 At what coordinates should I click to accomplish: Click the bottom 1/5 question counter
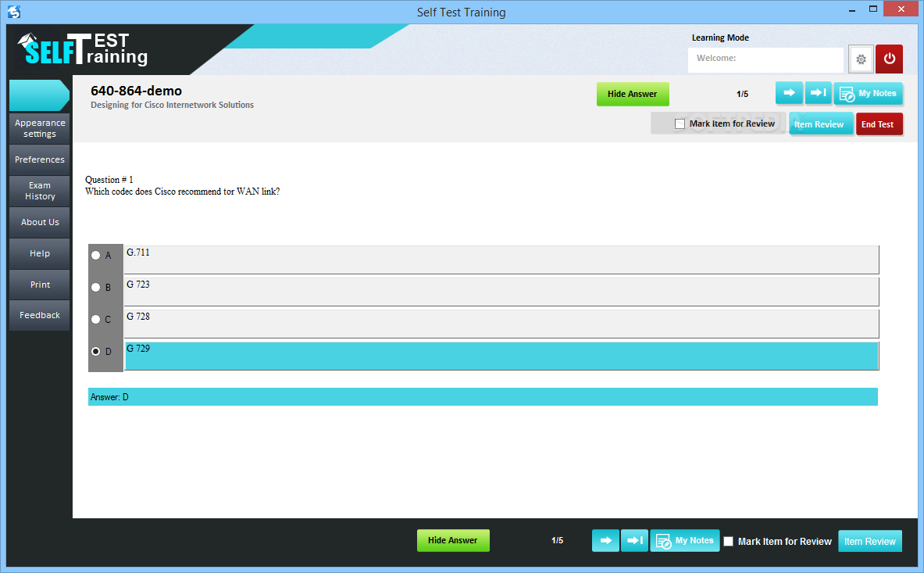(558, 541)
